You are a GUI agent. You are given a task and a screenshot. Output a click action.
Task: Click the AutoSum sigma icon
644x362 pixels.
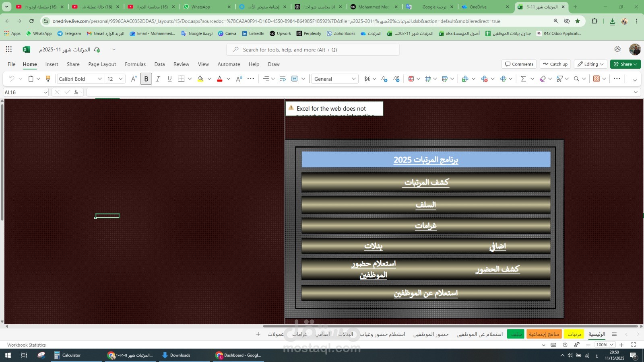pyautogui.click(x=523, y=79)
